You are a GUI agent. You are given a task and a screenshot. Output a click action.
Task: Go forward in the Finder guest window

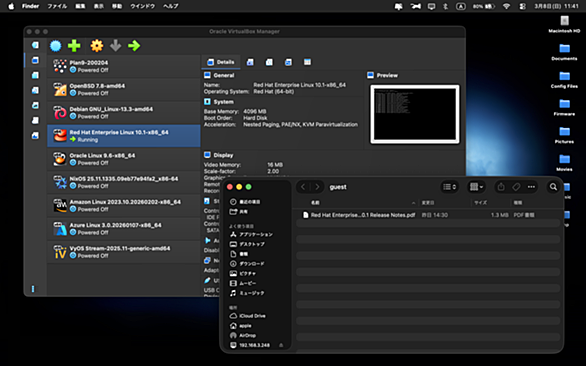[317, 187]
